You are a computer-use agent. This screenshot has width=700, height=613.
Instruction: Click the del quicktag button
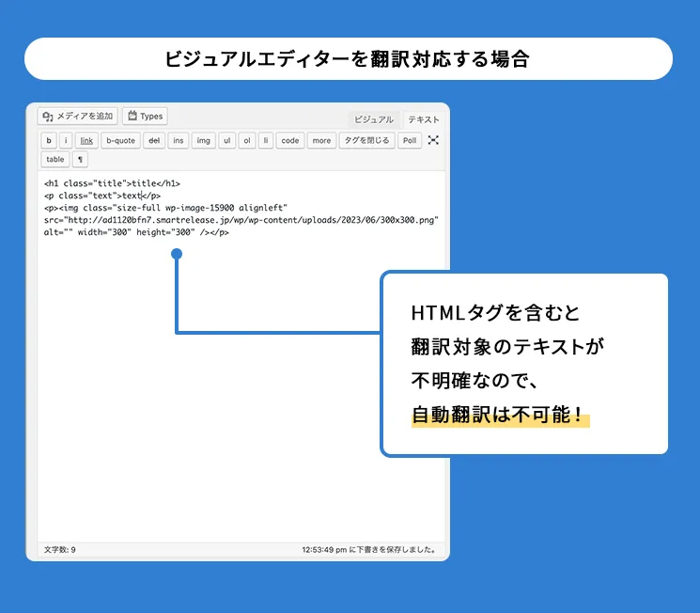pos(154,140)
